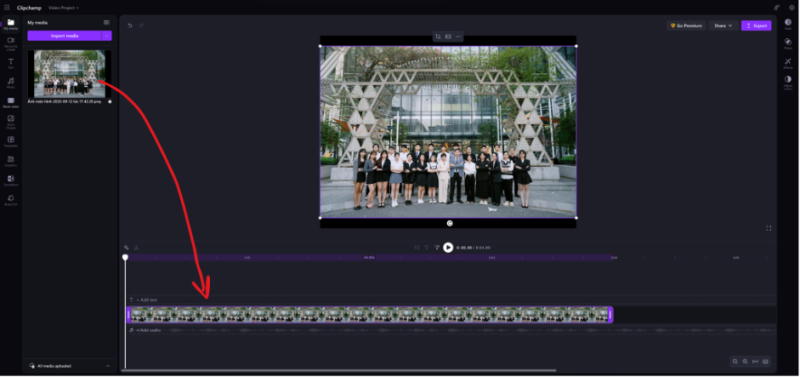The height and width of the screenshot is (377, 800).
Task: Expand the All media uploaded status chevron
Action: coord(108,366)
